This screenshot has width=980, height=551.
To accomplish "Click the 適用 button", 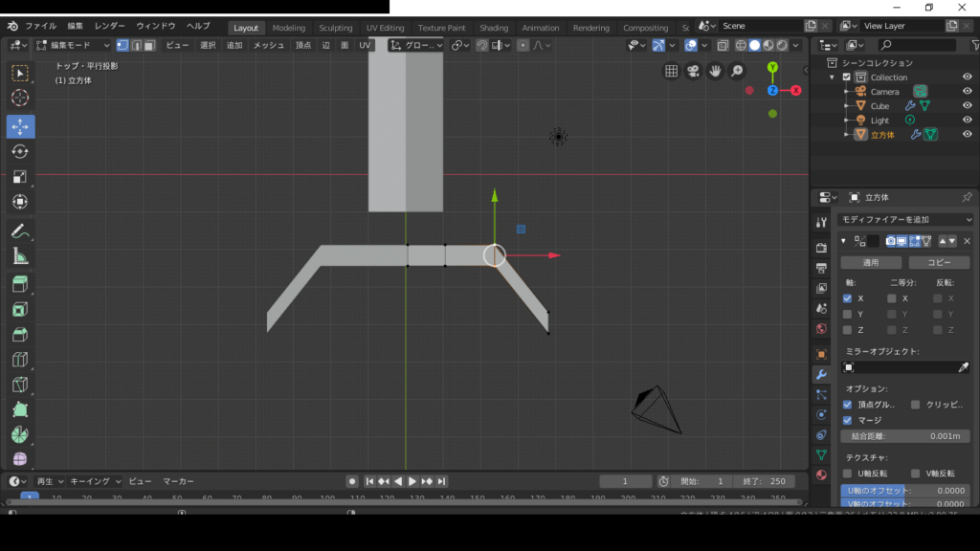I will 870,262.
